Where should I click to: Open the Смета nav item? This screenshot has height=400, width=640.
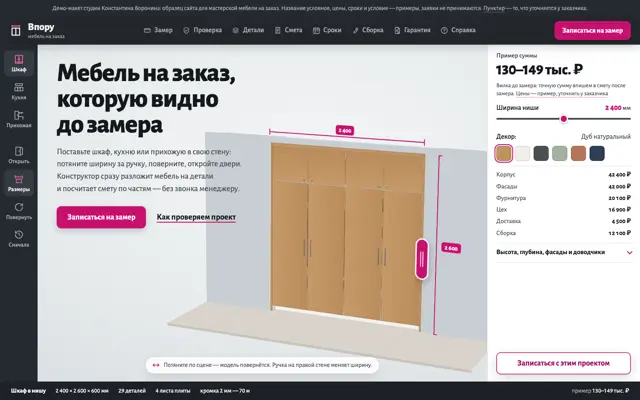[289, 30]
